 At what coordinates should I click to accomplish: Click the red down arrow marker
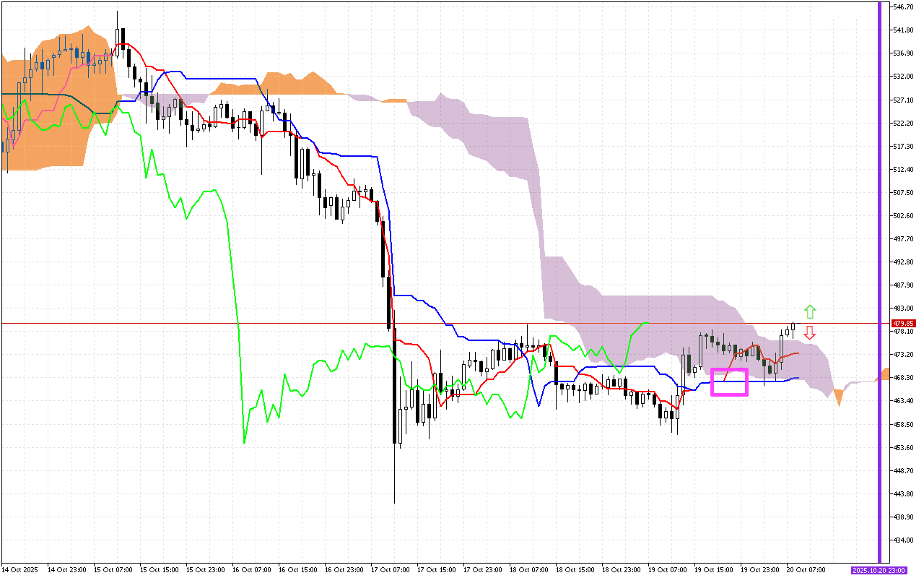click(810, 333)
